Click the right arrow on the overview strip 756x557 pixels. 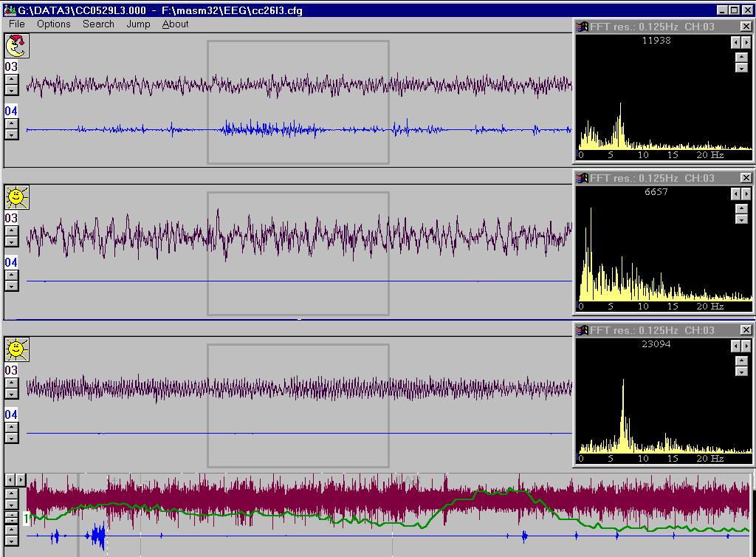[20, 480]
